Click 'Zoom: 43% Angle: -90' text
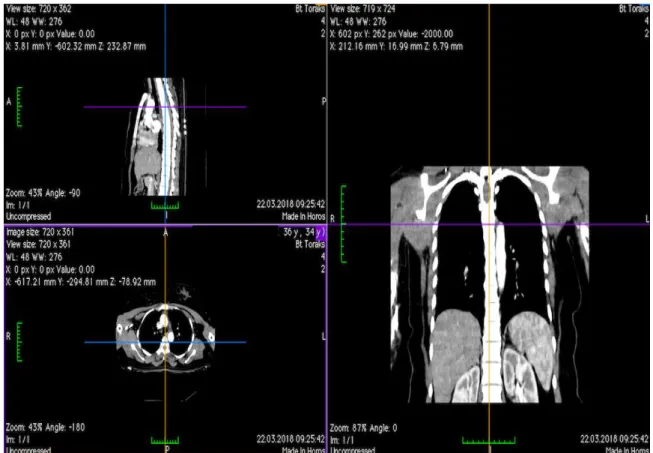The height and width of the screenshot is (453, 653). (x=43, y=193)
